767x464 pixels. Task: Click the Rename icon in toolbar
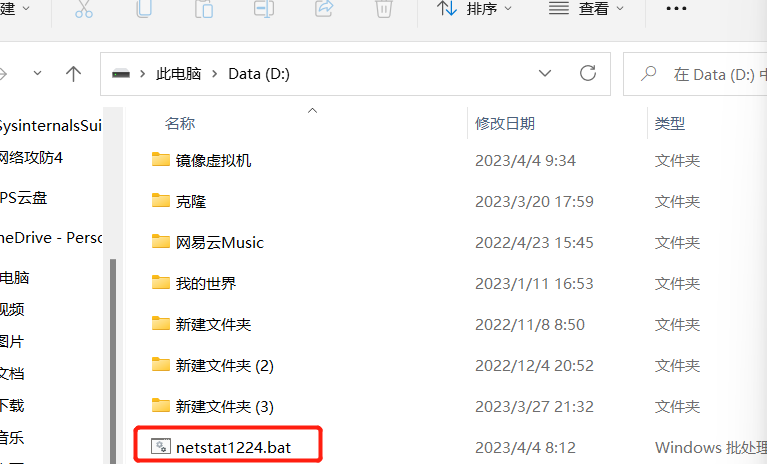pos(264,8)
